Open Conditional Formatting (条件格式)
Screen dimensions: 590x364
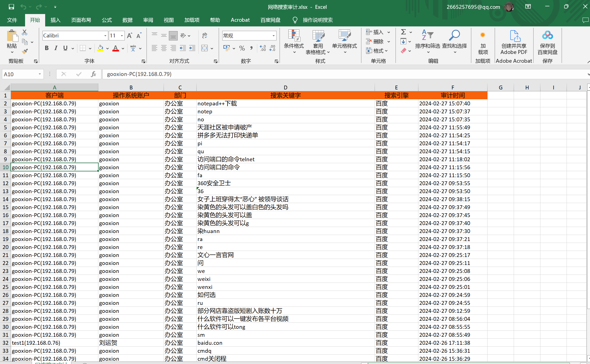[x=294, y=42]
